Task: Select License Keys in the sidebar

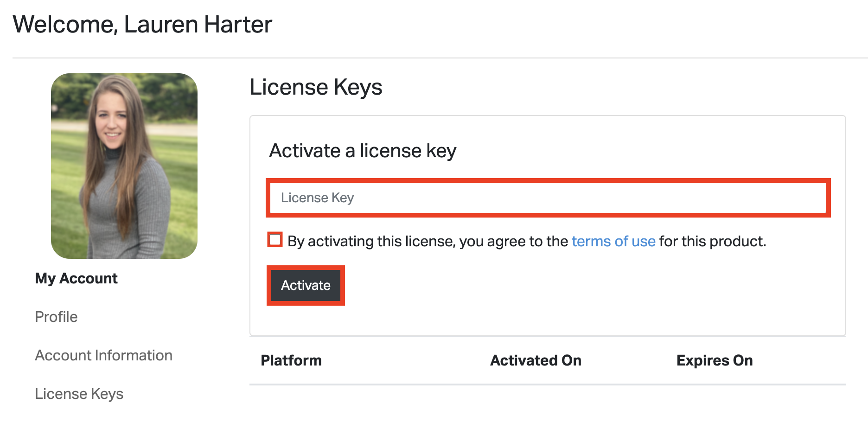Action: click(x=79, y=394)
